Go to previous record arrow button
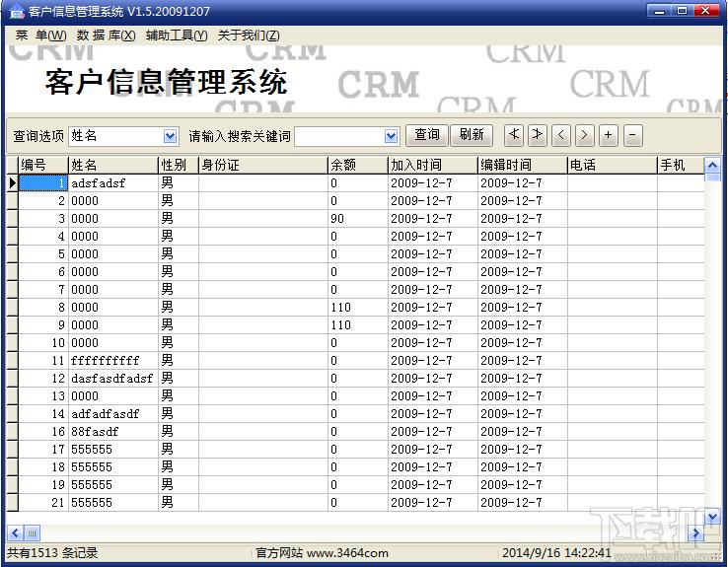 point(561,135)
